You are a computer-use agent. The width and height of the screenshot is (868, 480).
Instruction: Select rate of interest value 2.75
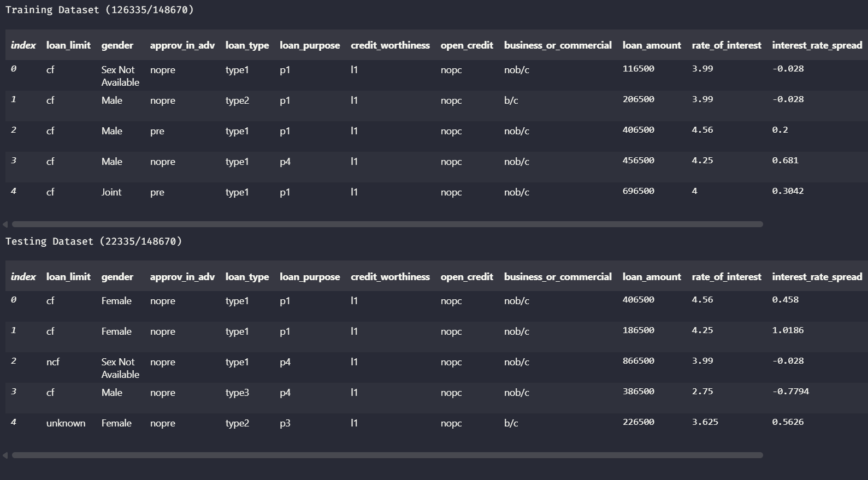tap(702, 392)
